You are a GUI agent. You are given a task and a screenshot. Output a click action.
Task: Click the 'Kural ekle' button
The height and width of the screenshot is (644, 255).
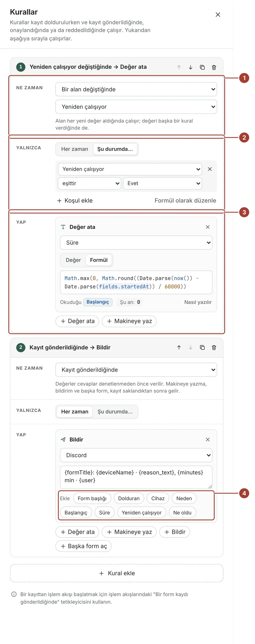click(117, 573)
